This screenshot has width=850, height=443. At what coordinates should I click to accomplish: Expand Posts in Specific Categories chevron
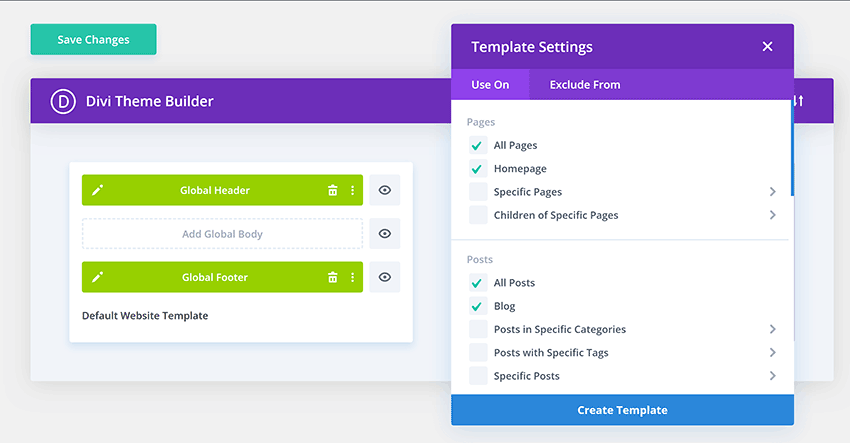tap(772, 330)
